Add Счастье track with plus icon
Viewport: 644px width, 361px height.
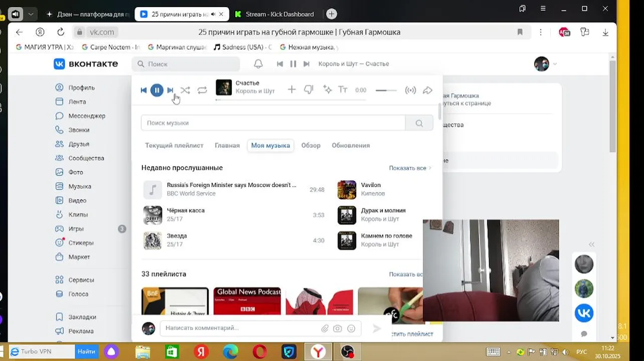pos(291,90)
